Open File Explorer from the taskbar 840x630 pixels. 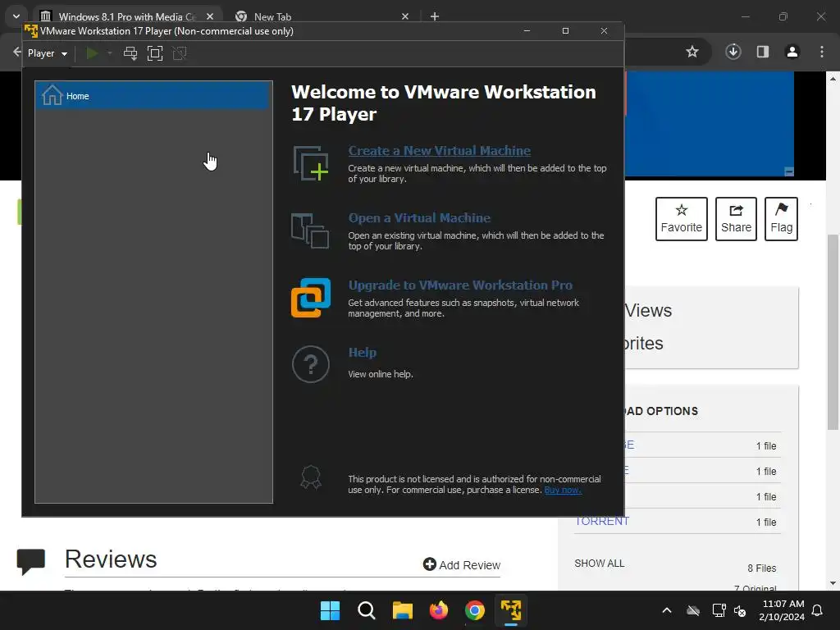pos(402,610)
